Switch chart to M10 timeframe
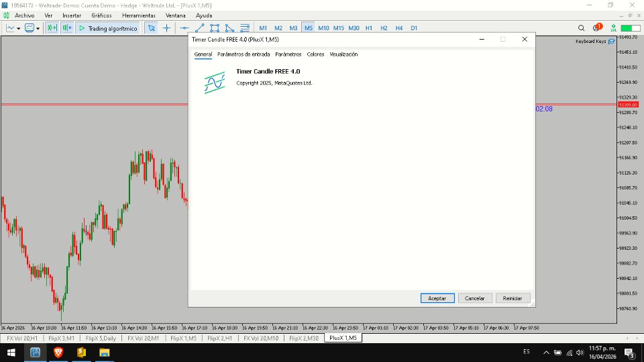Image resolution: width=644 pixels, height=362 pixels. pyautogui.click(x=323, y=28)
